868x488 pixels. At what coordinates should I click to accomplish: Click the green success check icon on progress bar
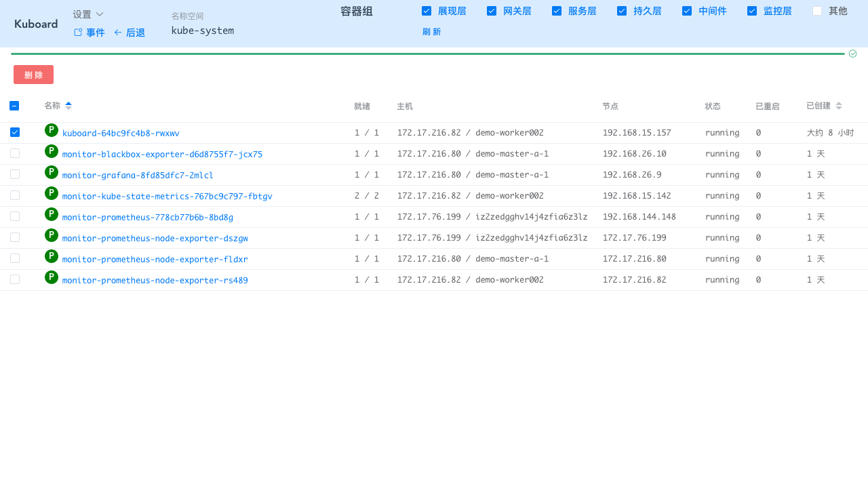point(852,54)
